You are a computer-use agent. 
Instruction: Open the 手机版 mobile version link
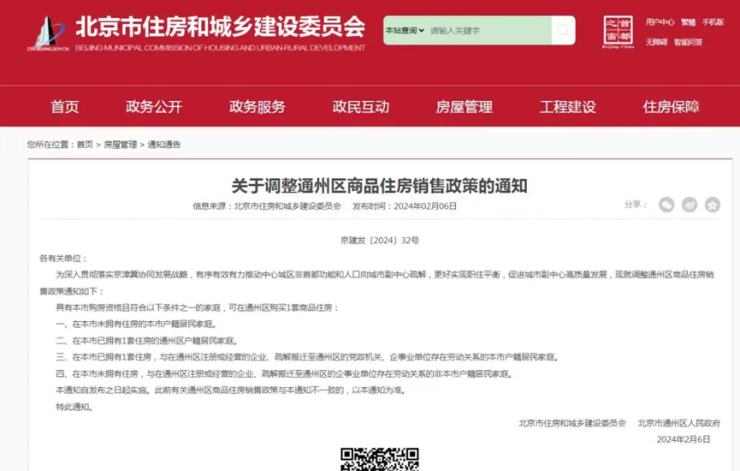point(713,21)
